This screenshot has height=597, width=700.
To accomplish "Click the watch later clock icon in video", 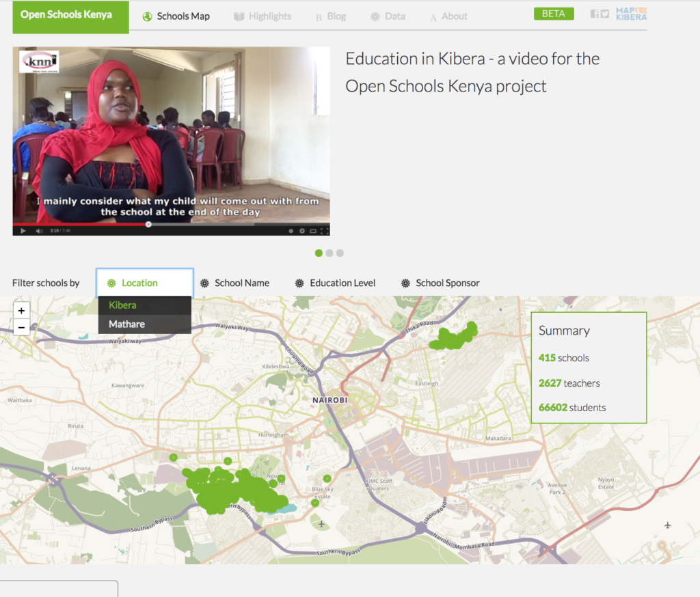I will click(291, 231).
